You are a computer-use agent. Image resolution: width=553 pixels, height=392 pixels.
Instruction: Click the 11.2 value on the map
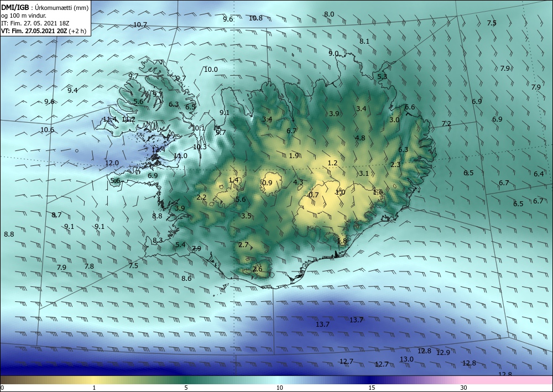click(128, 119)
